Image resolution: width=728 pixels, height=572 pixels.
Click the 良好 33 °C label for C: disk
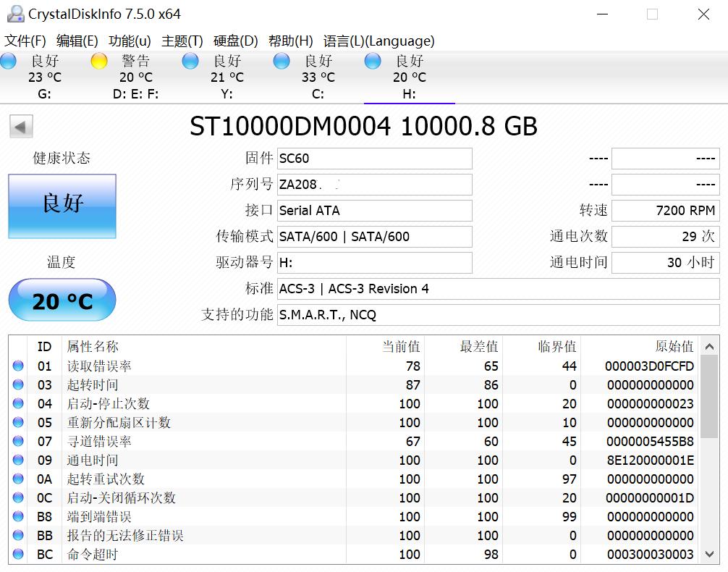318,69
